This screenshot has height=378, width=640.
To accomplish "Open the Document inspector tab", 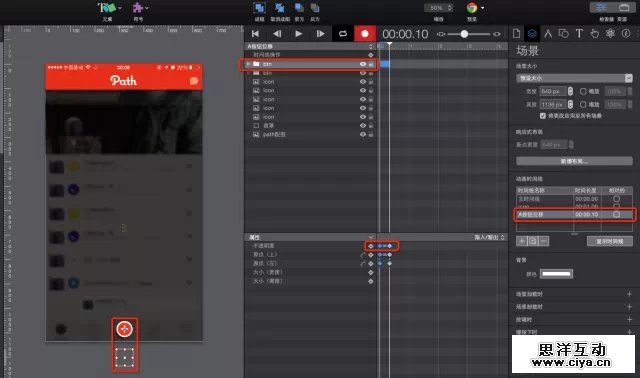I will pos(516,33).
